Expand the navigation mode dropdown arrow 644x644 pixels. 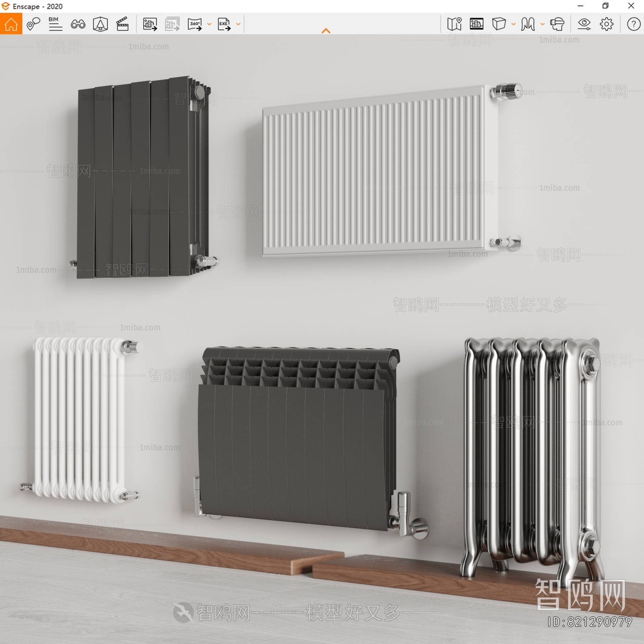click(543, 24)
